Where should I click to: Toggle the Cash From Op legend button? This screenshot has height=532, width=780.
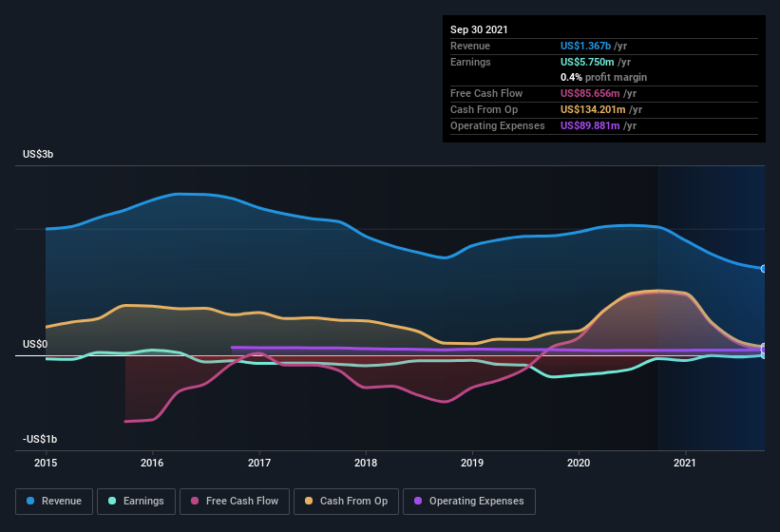tap(346, 502)
